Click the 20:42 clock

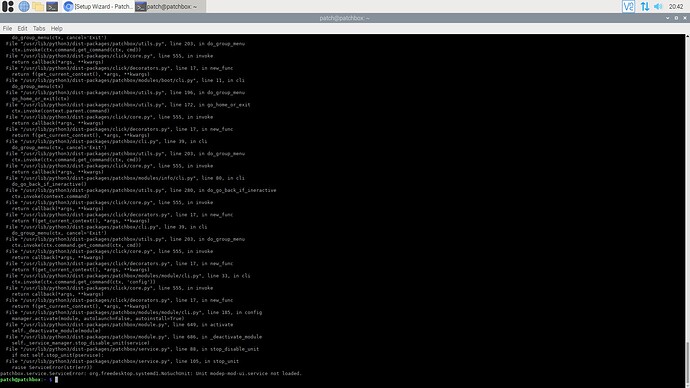click(675, 6)
